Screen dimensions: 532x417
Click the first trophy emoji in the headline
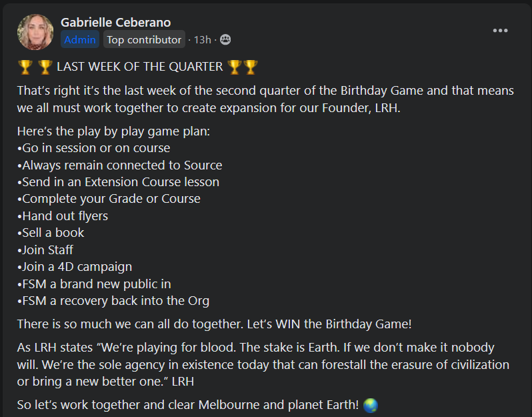(25, 67)
